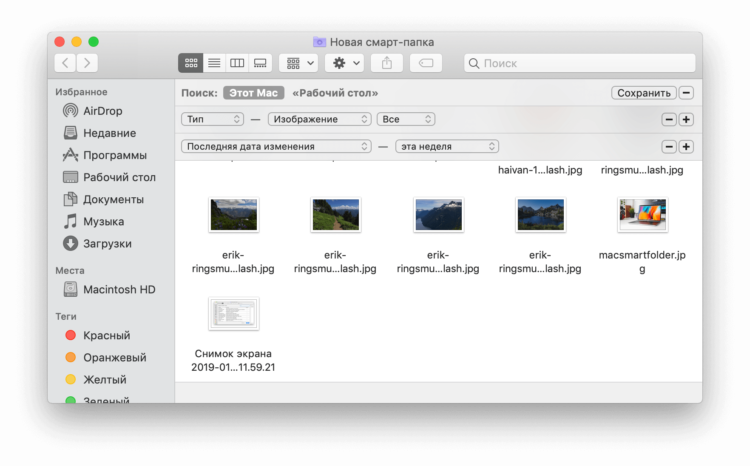Select the macsmartfolder.jpg thumbnail
Image resolution: width=750 pixels, height=466 pixels.
coord(642,215)
